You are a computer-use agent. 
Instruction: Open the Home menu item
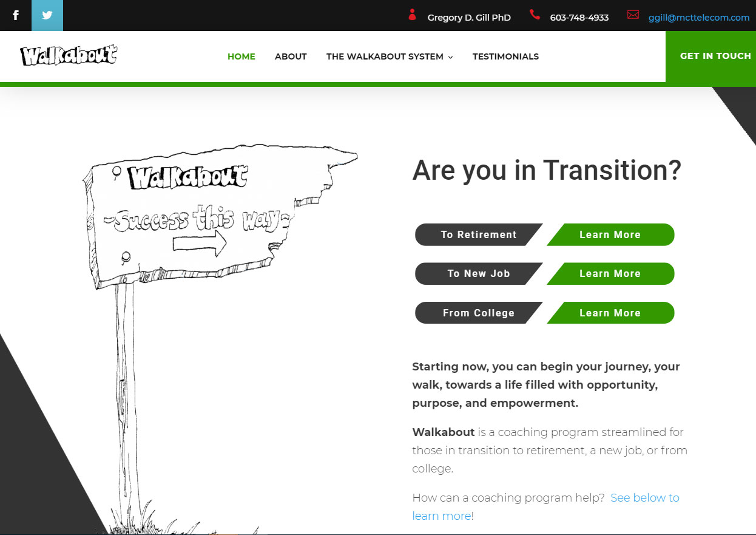click(x=241, y=56)
